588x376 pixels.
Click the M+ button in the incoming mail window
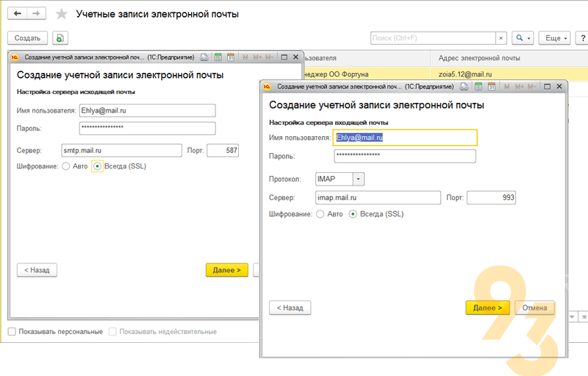519,87
